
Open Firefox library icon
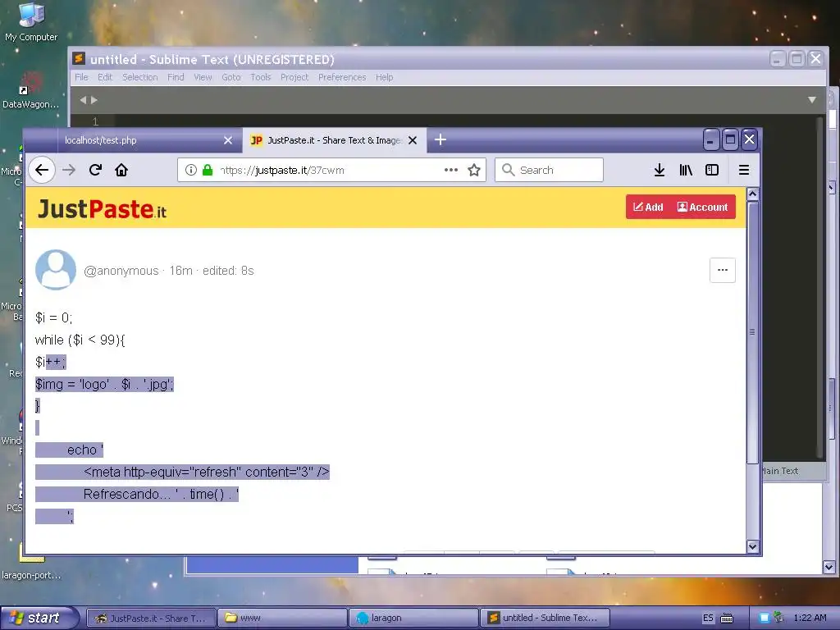pyautogui.click(x=686, y=171)
